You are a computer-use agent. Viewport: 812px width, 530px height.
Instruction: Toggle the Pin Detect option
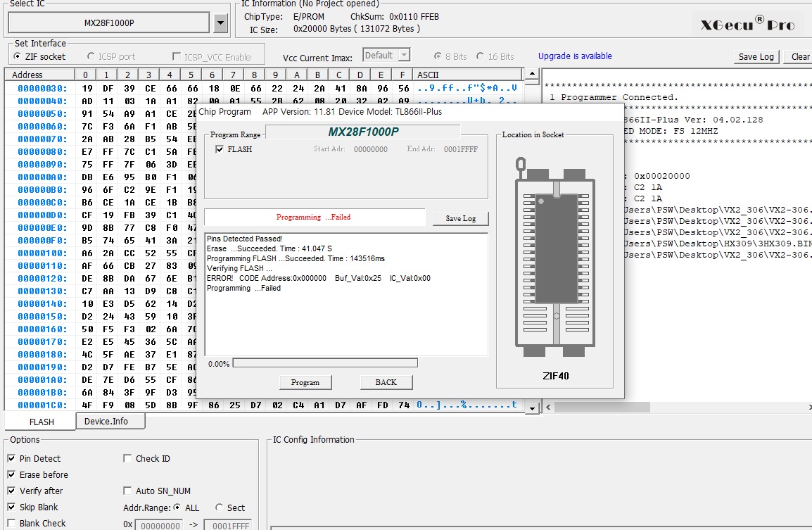click(12, 459)
